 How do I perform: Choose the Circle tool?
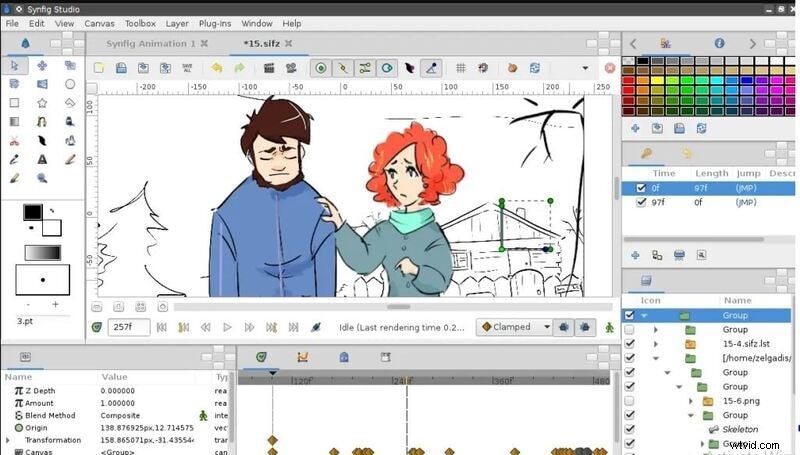(x=70, y=84)
